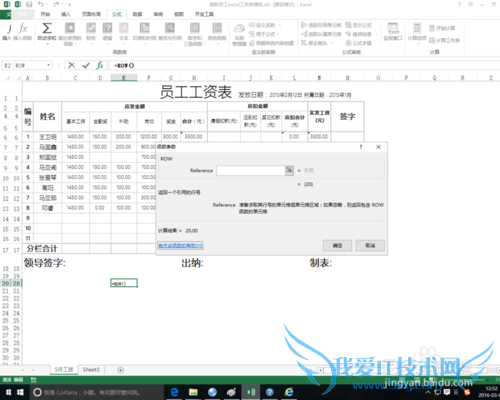The width and height of the screenshot is (500, 400).
Task: Click 公式求值 Evaluate Formula
Action: click(358, 43)
